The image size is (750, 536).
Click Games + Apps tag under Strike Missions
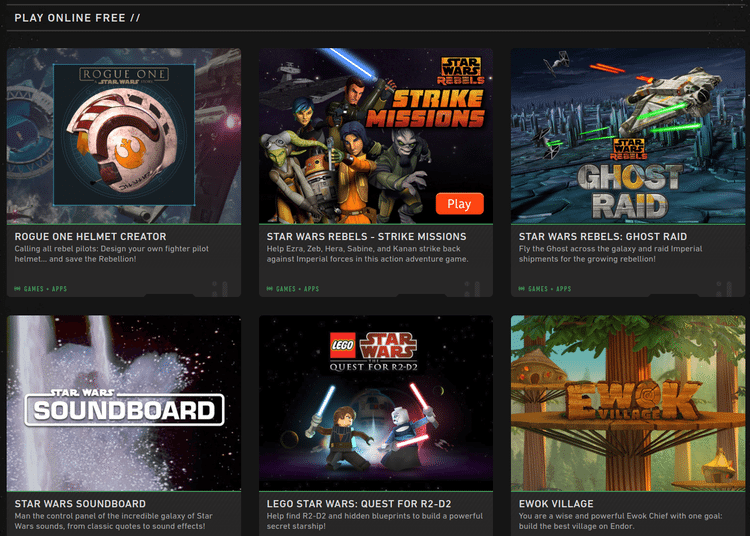coord(298,289)
